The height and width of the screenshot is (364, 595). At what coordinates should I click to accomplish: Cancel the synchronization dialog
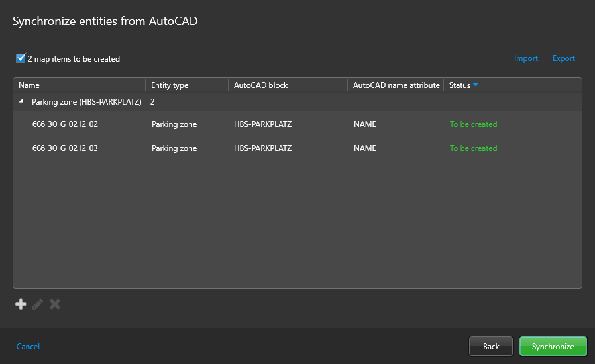(28, 347)
